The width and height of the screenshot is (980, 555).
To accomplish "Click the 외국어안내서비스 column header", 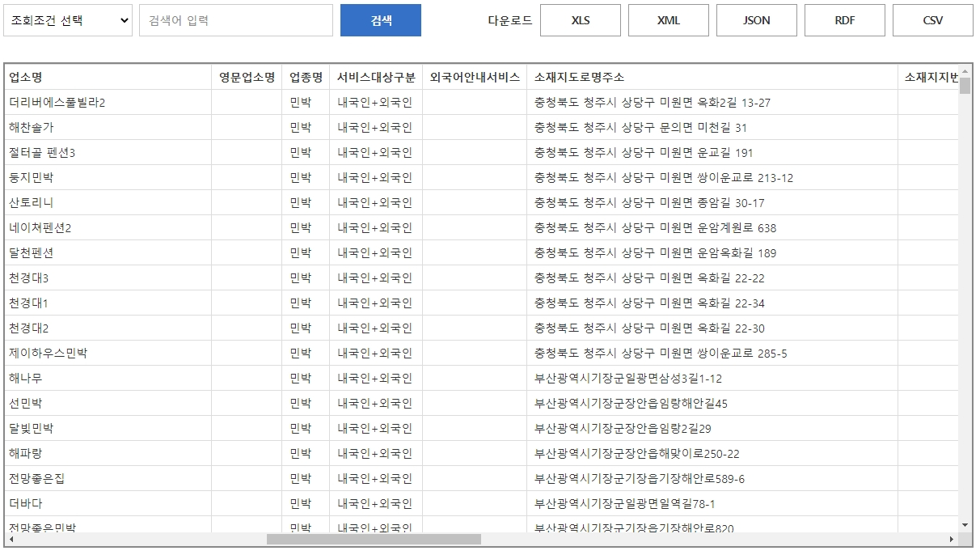I will point(475,77).
